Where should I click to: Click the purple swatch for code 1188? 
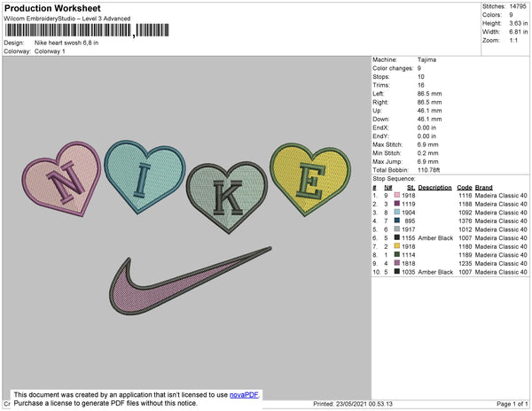[397, 204]
